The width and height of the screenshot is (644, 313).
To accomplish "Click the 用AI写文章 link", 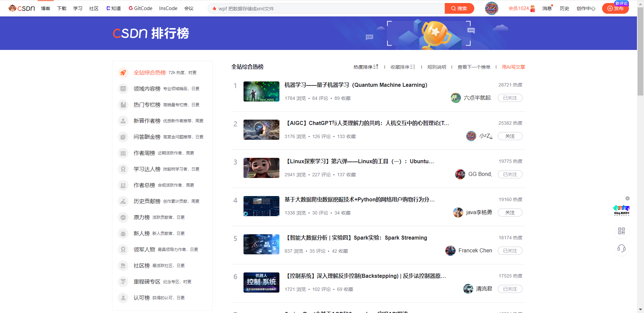I will coord(513,67).
